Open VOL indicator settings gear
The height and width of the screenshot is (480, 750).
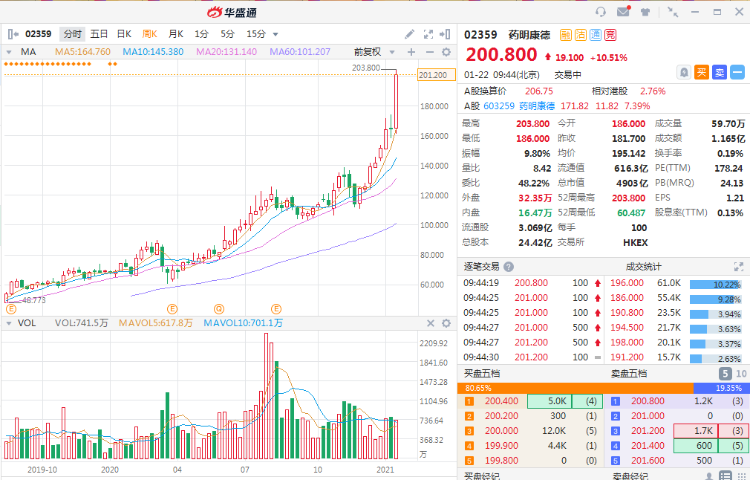[x=446, y=323]
